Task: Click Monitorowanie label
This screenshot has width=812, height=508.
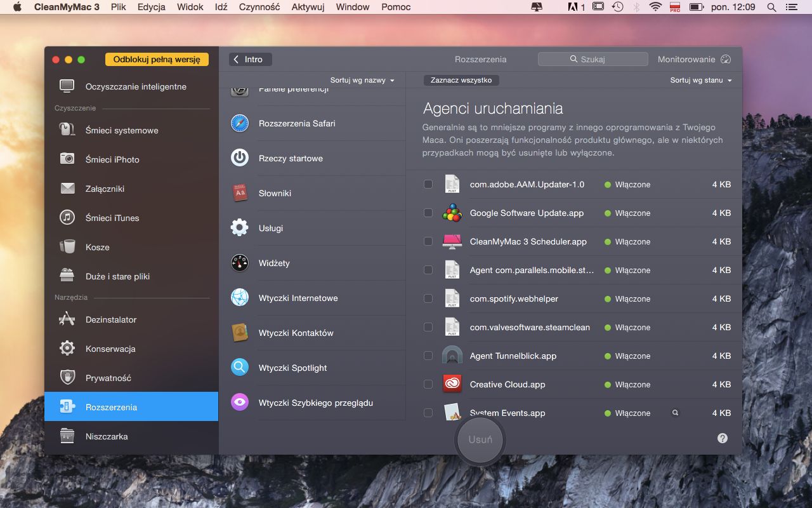Action: click(x=686, y=59)
